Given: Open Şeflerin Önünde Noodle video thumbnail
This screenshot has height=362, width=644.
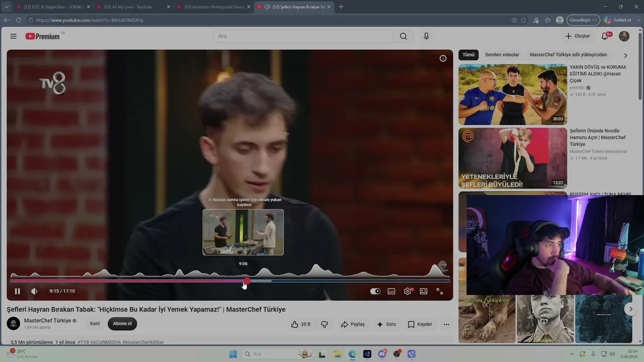Looking at the screenshot, I should click(513, 158).
